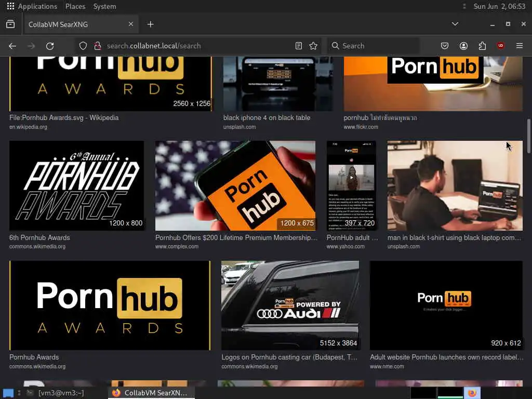Open the Pocket save icon
532x399 pixels.
click(445, 46)
